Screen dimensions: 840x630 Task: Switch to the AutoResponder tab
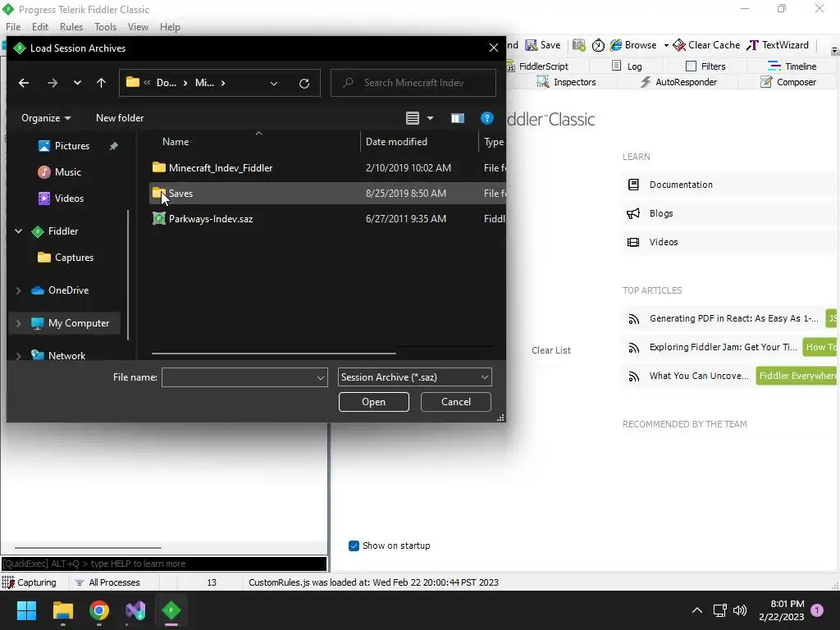point(678,82)
